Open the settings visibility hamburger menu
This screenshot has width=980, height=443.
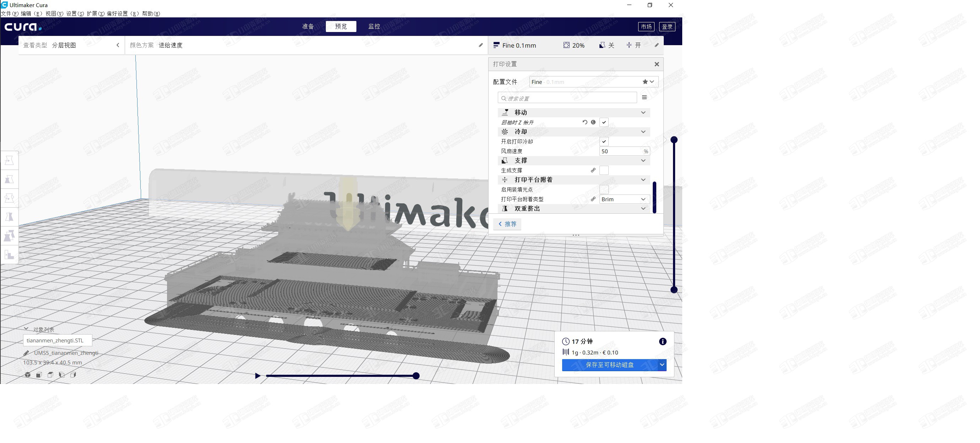(645, 97)
